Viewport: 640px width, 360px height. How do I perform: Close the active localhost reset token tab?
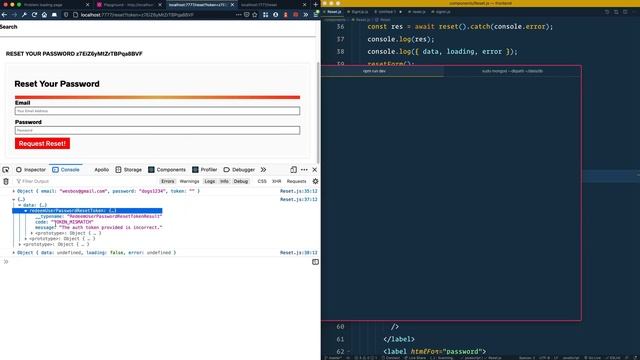(x=232, y=4)
